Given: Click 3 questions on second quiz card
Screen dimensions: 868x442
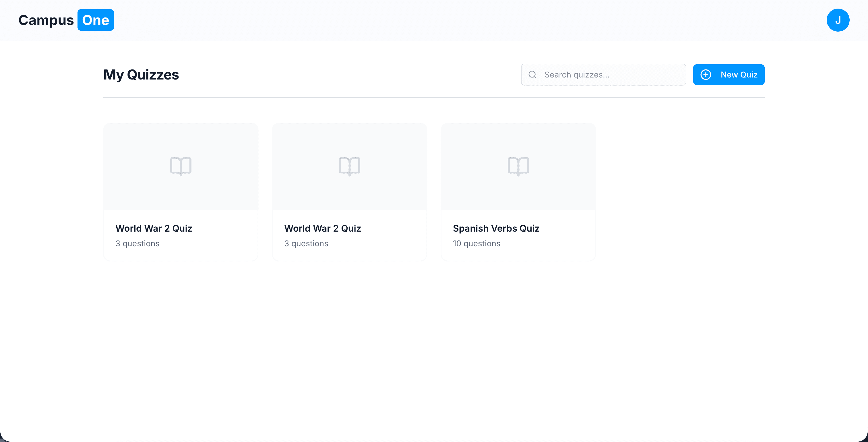Looking at the screenshot, I should coord(306,243).
